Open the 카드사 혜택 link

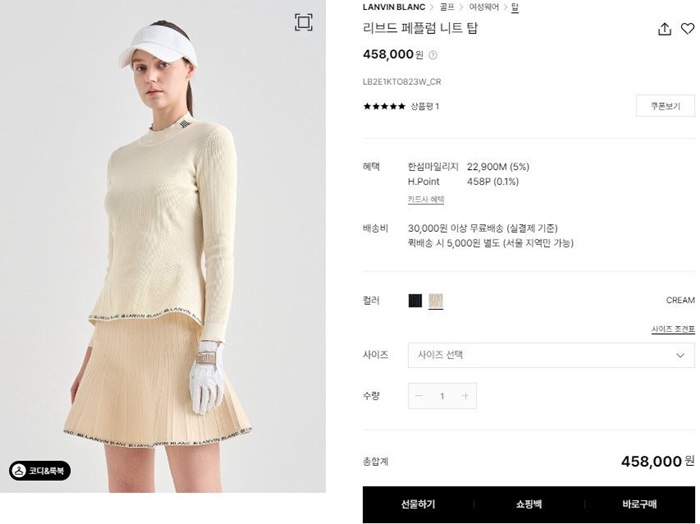click(426, 200)
